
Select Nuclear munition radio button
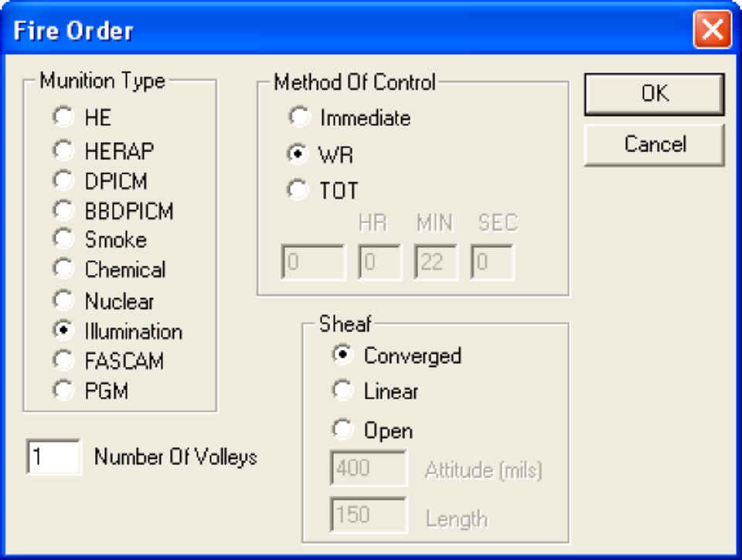(63, 300)
